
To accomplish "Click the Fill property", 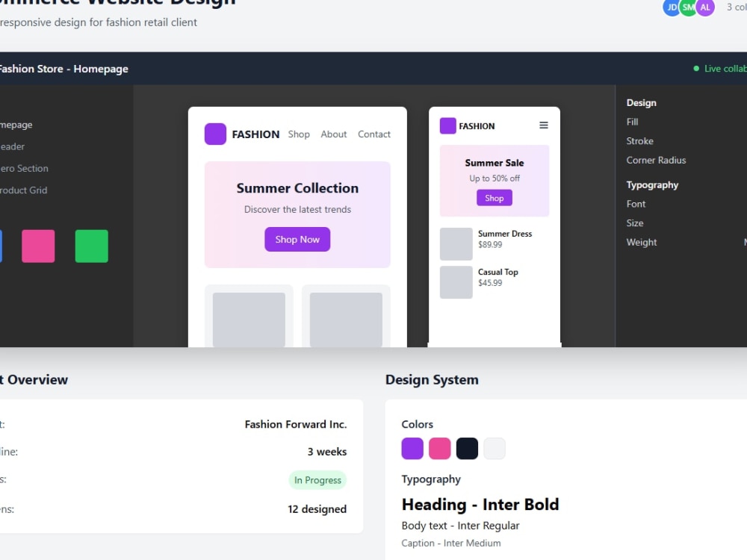I will pos(632,122).
